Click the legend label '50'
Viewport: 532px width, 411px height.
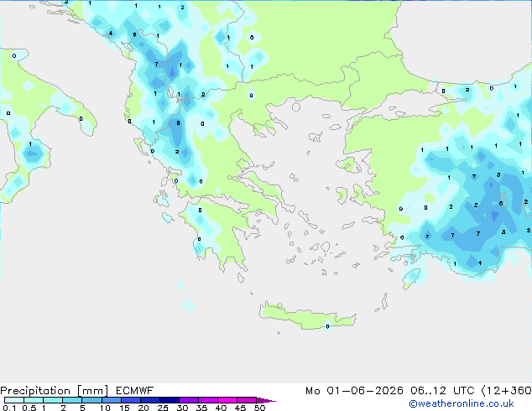click(259, 408)
